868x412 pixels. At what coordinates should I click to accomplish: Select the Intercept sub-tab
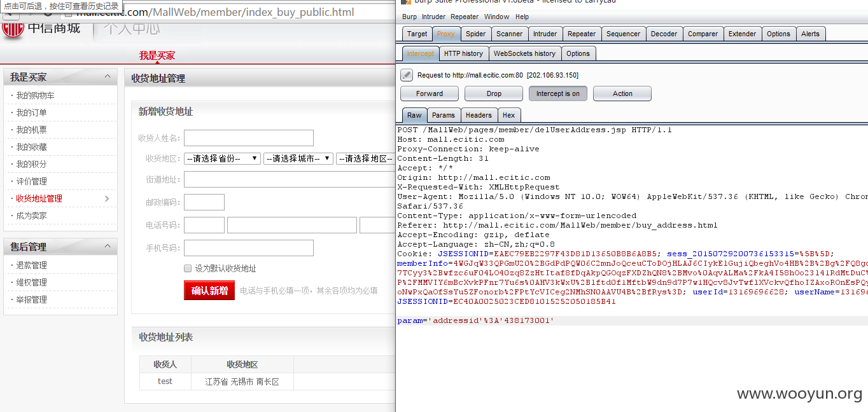point(421,53)
